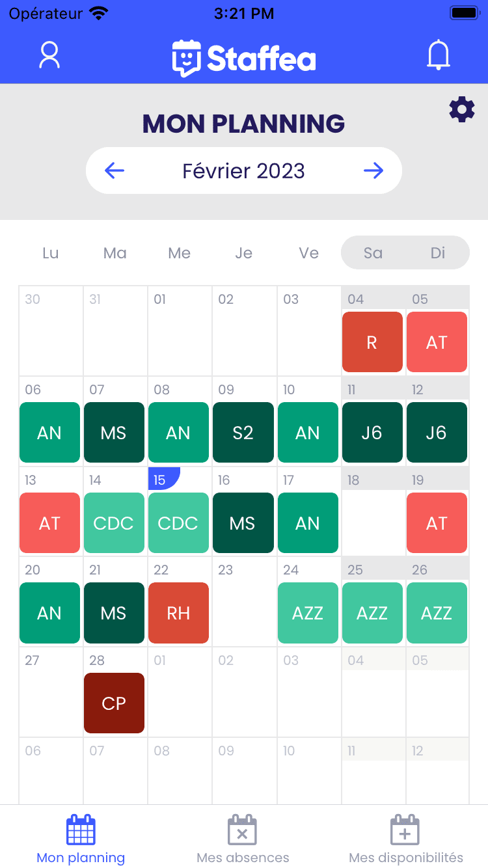
Task: Click the MON PLANNING heading
Action: [244, 124]
